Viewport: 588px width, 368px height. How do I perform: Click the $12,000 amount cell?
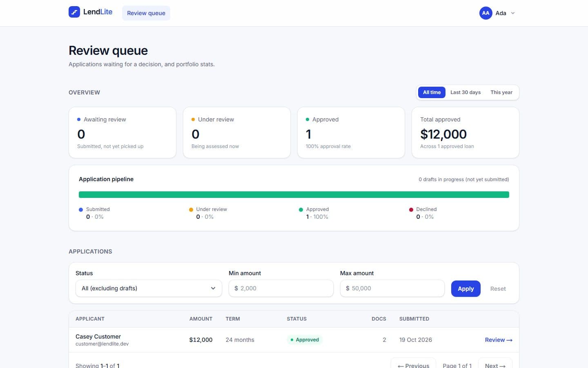[x=201, y=340]
